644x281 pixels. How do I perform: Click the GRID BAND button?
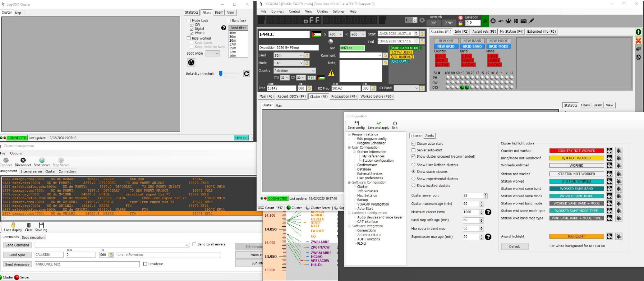[x=472, y=46]
